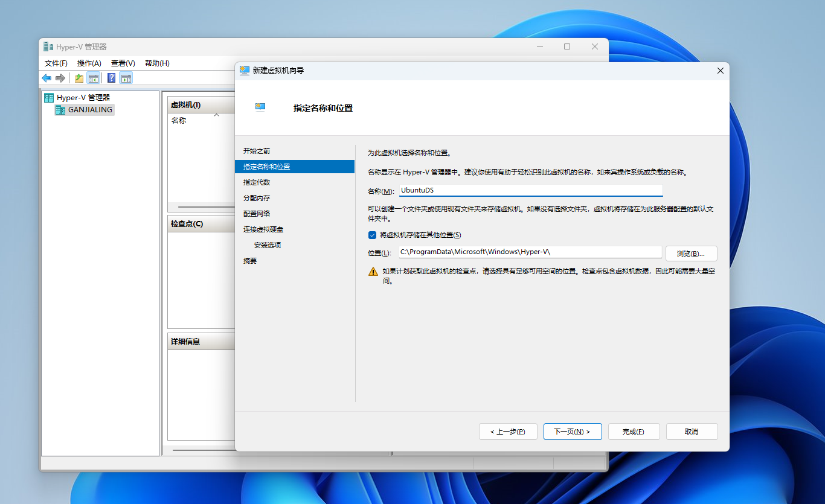
Task: Uncheck 将虚拟机存储在其他位置 checkbox
Action: click(x=372, y=235)
